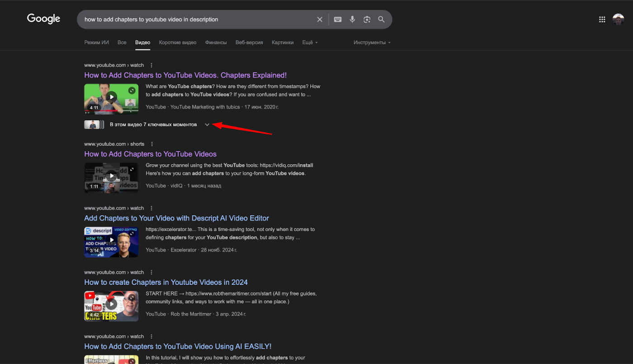
Task: Click the 'Excelerator' channel name
Action: click(x=184, y=250)
